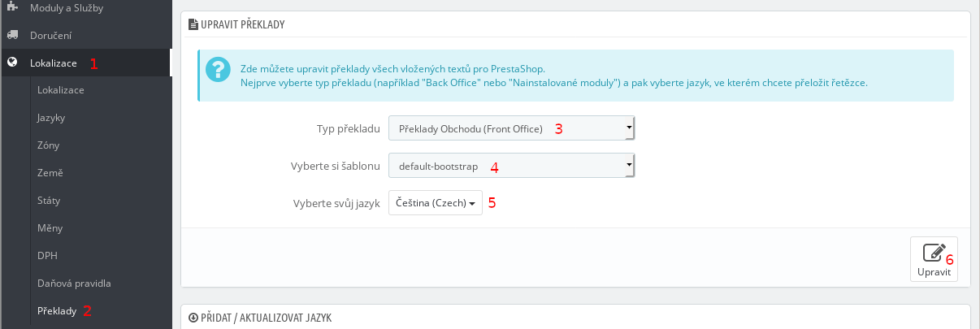Go to the Lokalizace submenu entry

coord(61,90)
